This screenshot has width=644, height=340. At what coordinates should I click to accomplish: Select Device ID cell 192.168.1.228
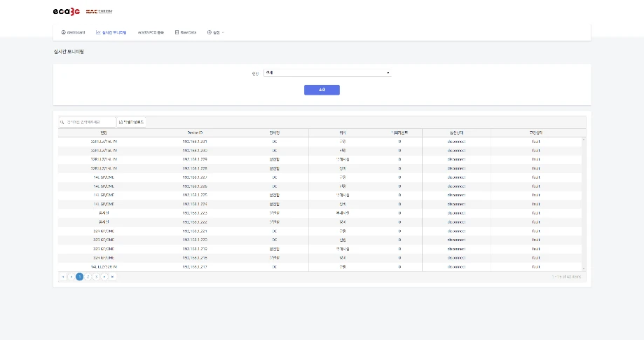tap(195, 168)
